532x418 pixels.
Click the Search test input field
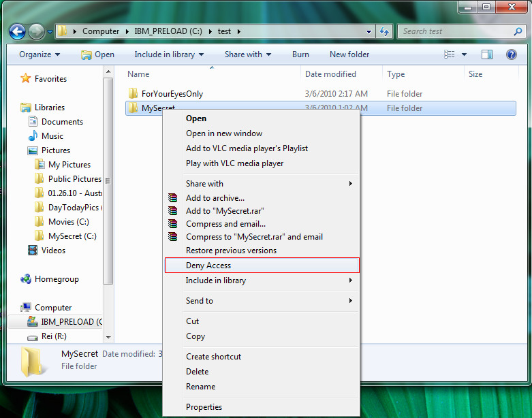(456, 31)
